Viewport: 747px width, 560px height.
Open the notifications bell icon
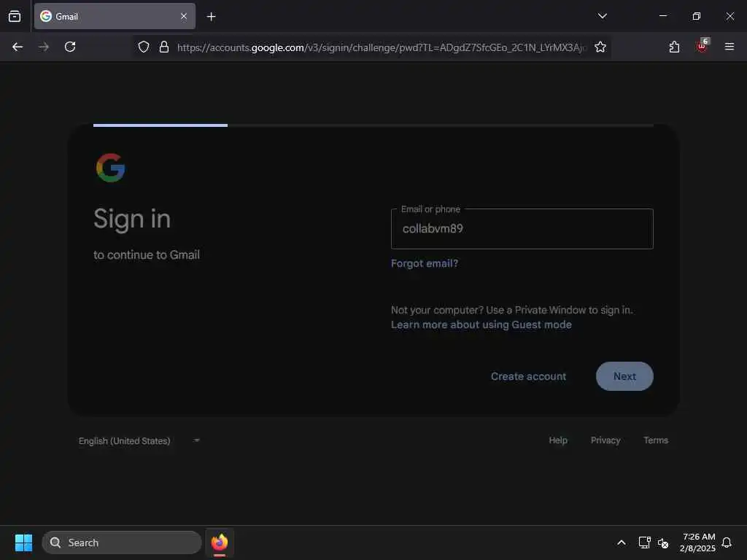coord(727,542)
